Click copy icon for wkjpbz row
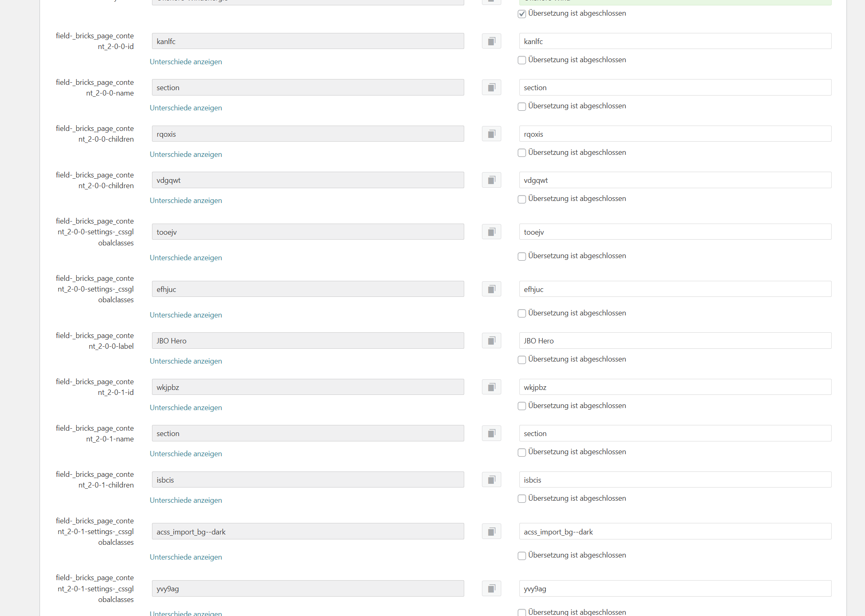Image resolution: width=865 pixels, height=616 pixels. (491, 387)
